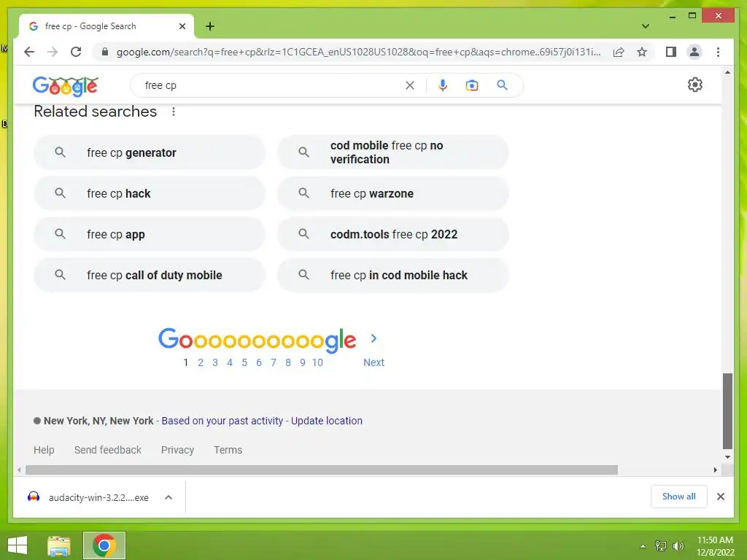Image resolution: width=747 pixels, height=560 pixels.
Task: Click horizontal scrollbar right arrow
Action: 715,470
